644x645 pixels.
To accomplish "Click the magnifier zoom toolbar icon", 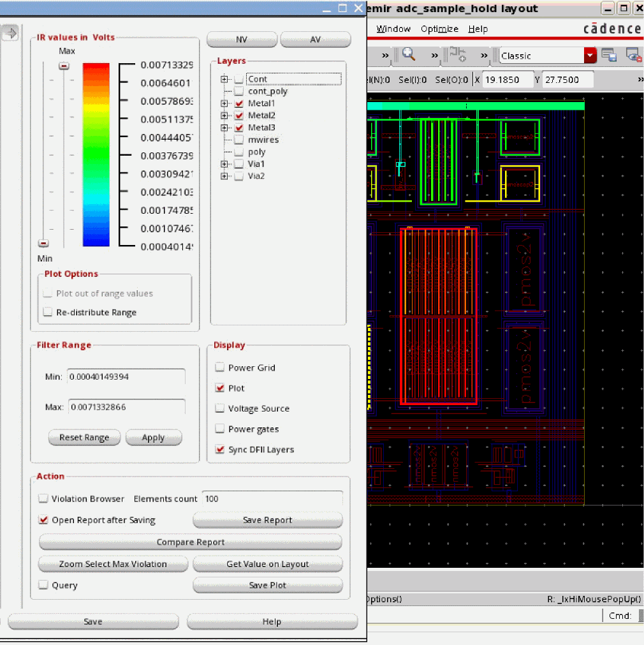I will pos(409,55).
